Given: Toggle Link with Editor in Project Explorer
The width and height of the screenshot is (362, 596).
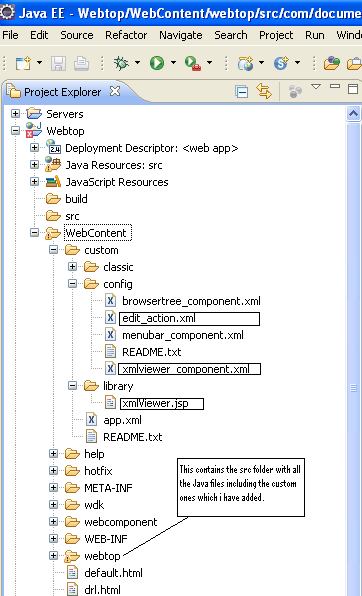Looking at the screenshot, I should [x=264, y=92].
